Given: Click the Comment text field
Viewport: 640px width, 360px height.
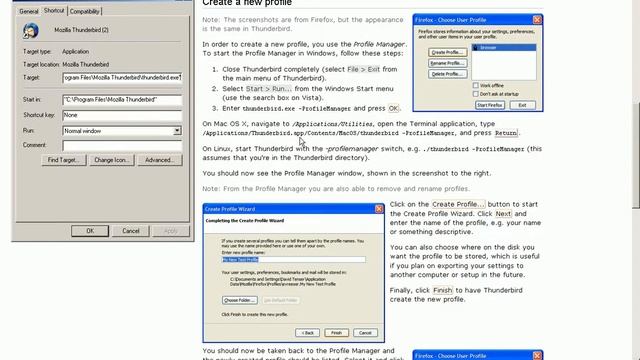Looking at the screenshot, I should point(122,145).
